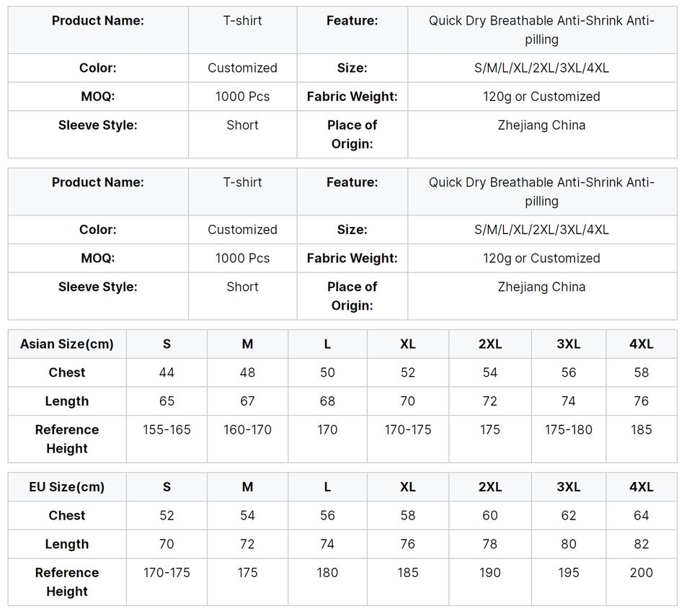This screenshot has width=692, height=616.
Task: Click the EU 3XL length value 80
Action: click(569, 545)
